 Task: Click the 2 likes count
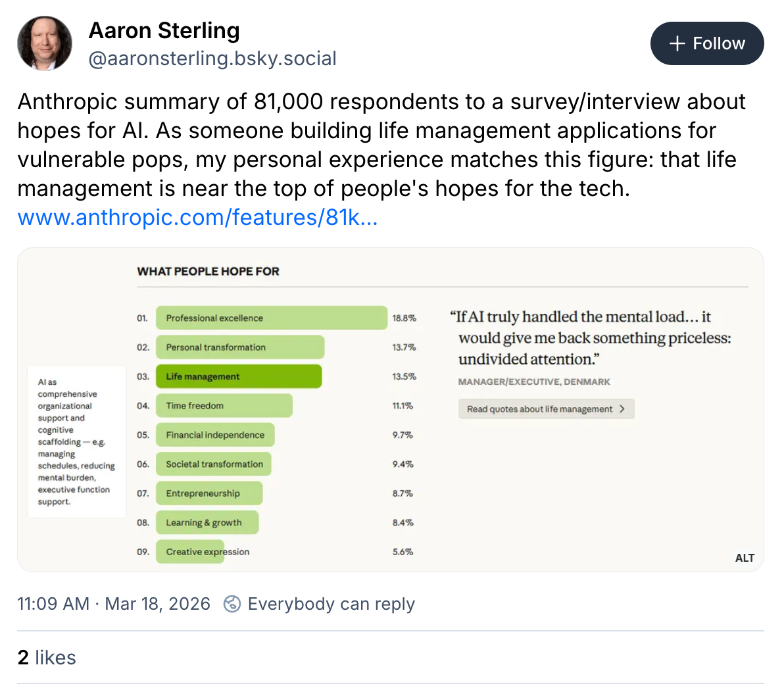tap(47, 658)
